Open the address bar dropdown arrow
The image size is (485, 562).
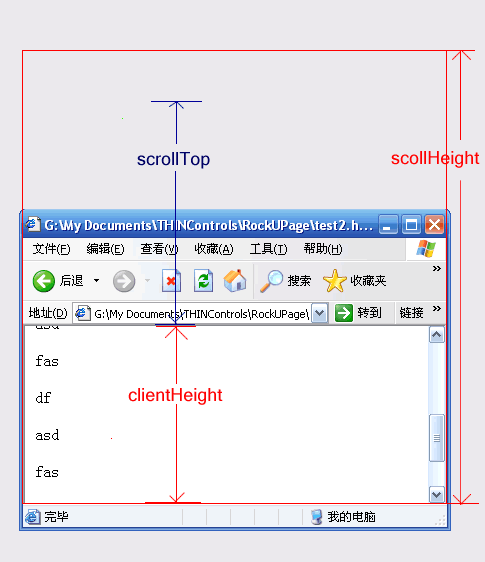pos(319,314)
